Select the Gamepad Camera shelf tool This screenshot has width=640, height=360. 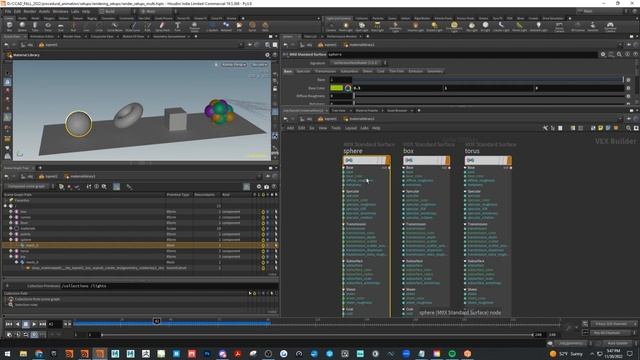coord(610,27)
